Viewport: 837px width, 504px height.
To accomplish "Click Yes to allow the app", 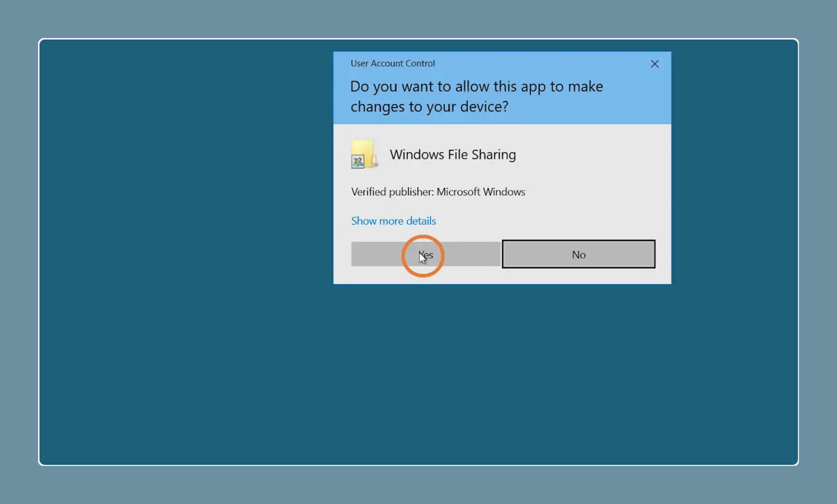I will 425,254.
